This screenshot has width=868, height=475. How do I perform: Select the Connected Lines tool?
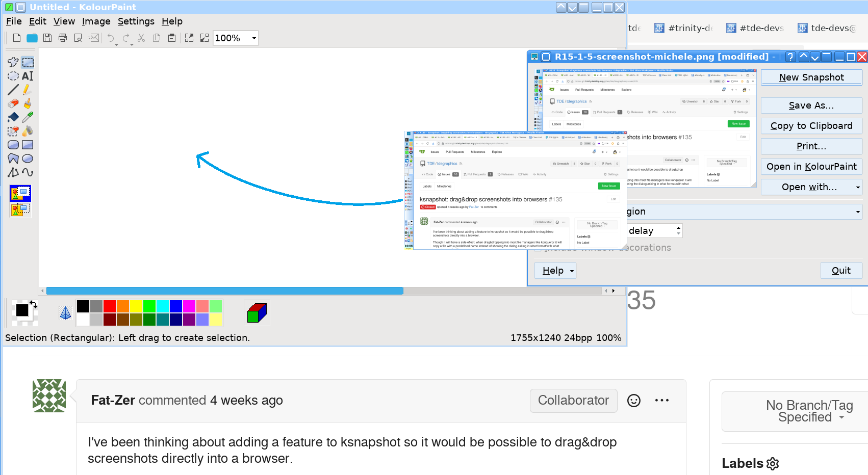pyautogui.click(x=13, y=172)
